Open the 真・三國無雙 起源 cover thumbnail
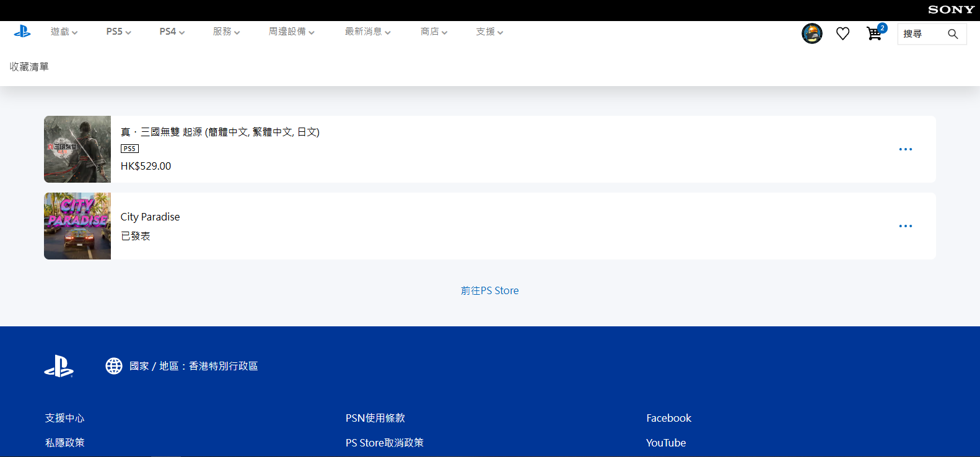This screenshot has width=980, height=457. (x=77, y=149)
